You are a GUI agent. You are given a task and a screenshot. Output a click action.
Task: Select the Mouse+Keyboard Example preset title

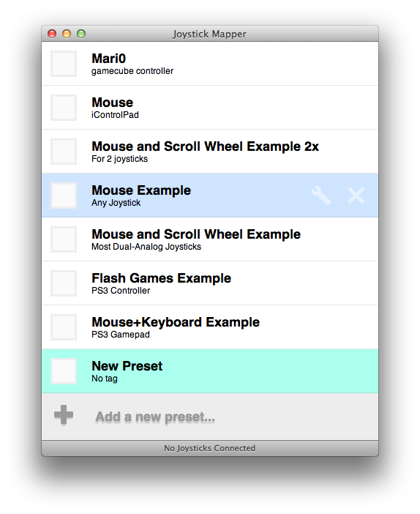click(x=176, y=322)
